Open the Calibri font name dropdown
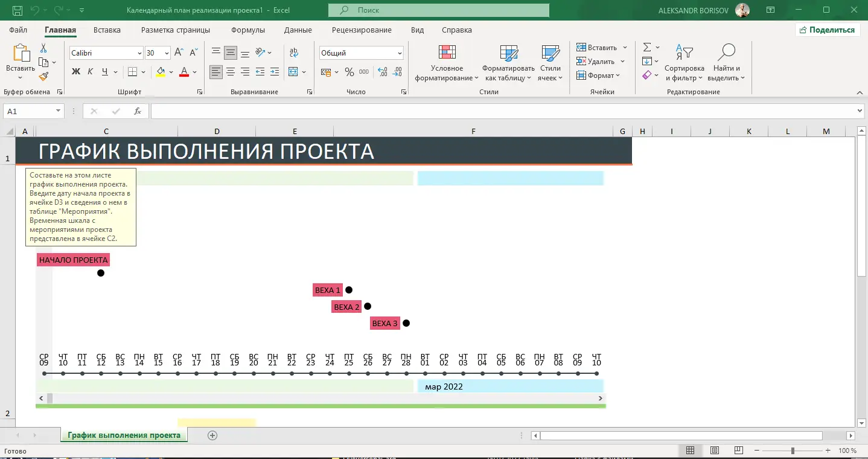Image resolution: width=868 pixels, height=459 pixels. pos(140,53)
